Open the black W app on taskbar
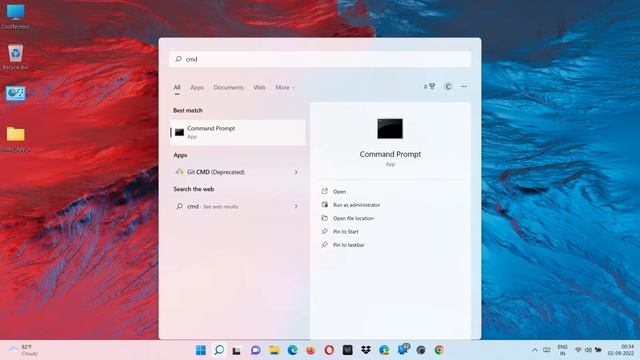The width and height of the screenshot is (640, 360). pyautogui.click(x=347, y=350)
